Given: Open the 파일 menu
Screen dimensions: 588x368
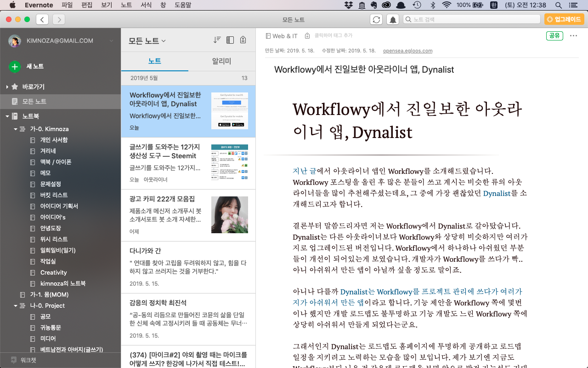Looking at the screenshot, I should pyautogui.click(x=67, y=5).
